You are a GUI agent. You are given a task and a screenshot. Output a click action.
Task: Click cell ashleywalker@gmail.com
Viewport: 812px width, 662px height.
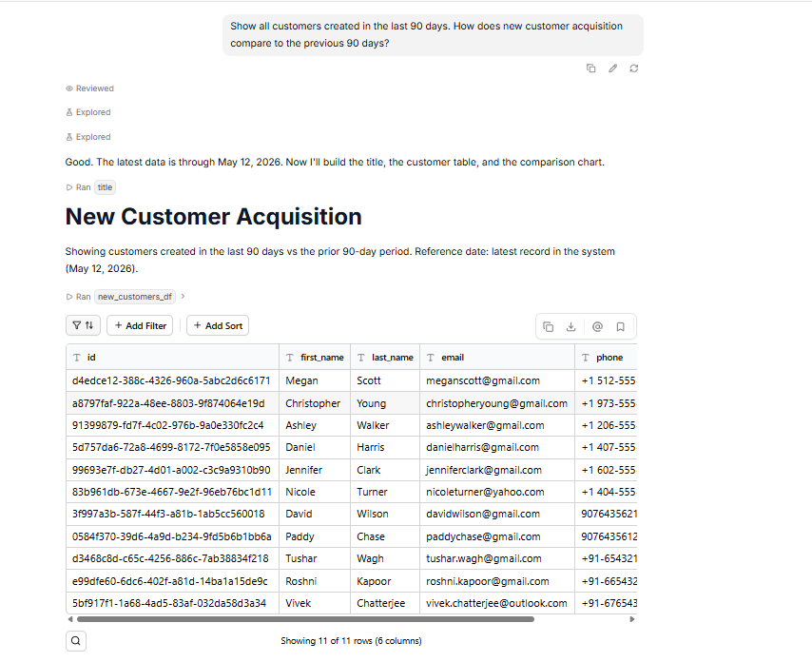(497, 425)
